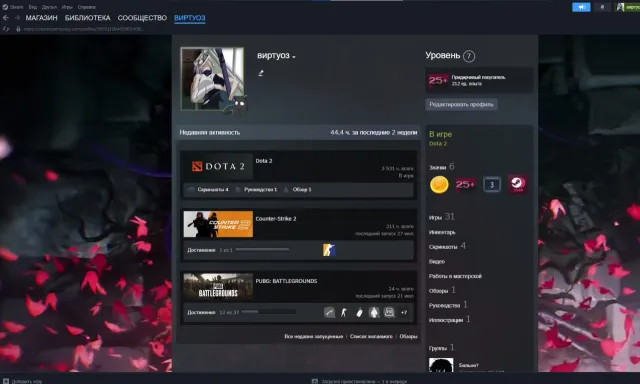
Task: Open the PUBG: BATTLEGROUNDS banner image
Action: click(x=218, y=286)
